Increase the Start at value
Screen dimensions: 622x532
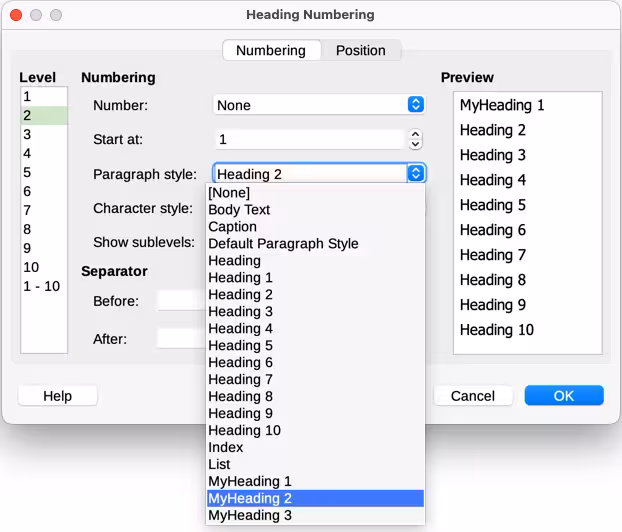(415, 134)
